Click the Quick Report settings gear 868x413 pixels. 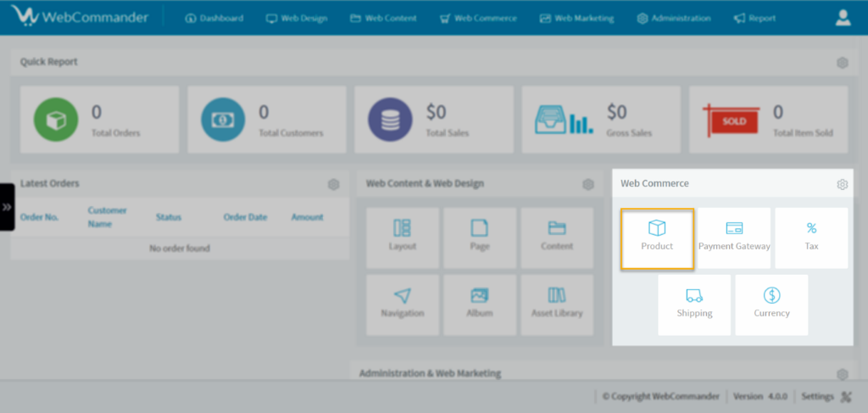[842, 63]
